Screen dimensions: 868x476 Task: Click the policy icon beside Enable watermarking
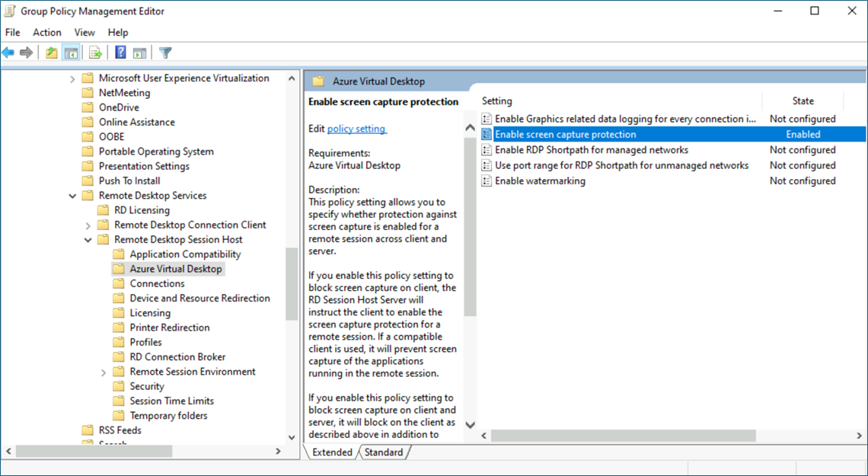pos(487,181)
